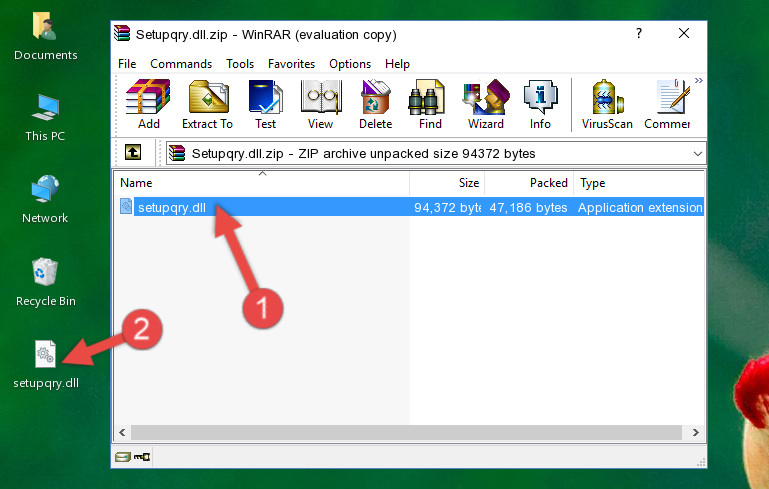This screenshot has height=489, width=769.
Task: Select setupqry.dll in the archive list
Action: (172, 208)
